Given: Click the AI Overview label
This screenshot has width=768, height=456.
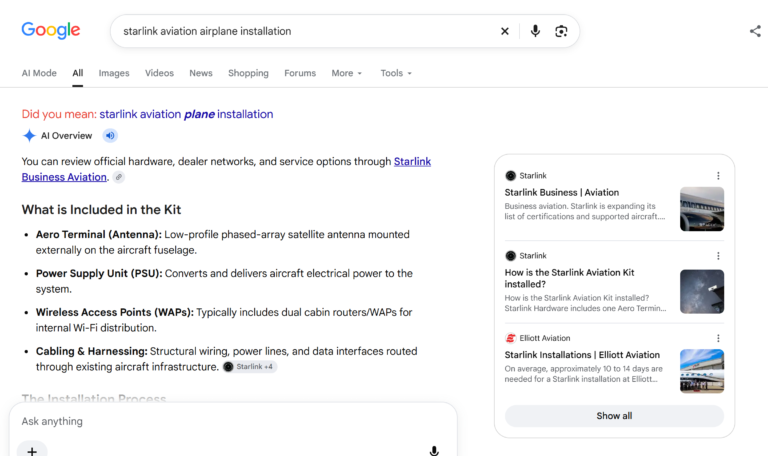Looking at the screenshot, I should (66, 136).
